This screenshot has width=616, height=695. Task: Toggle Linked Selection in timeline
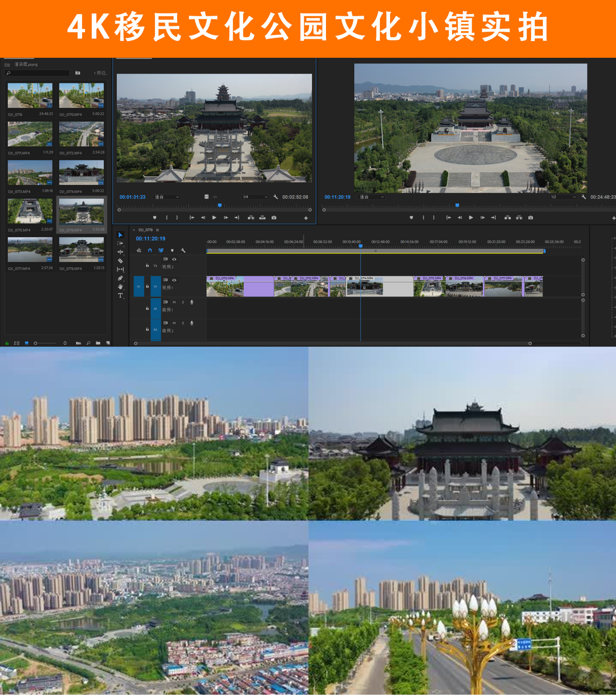click(x=161, y=251)
